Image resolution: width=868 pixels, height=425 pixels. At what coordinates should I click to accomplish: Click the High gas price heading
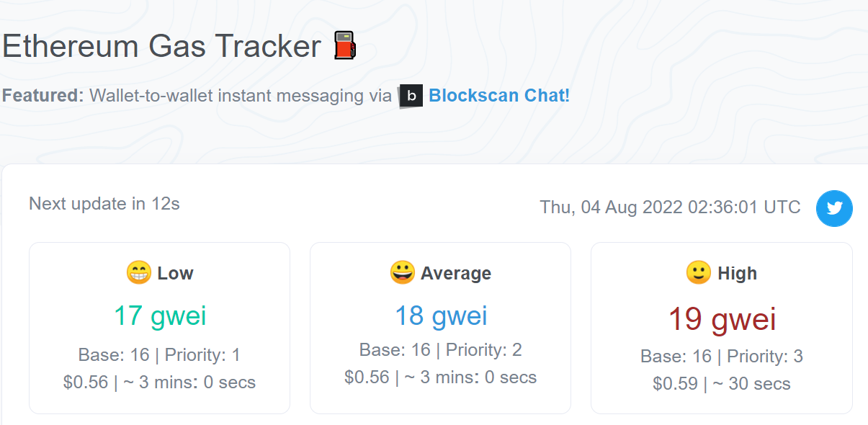point(737,274)
